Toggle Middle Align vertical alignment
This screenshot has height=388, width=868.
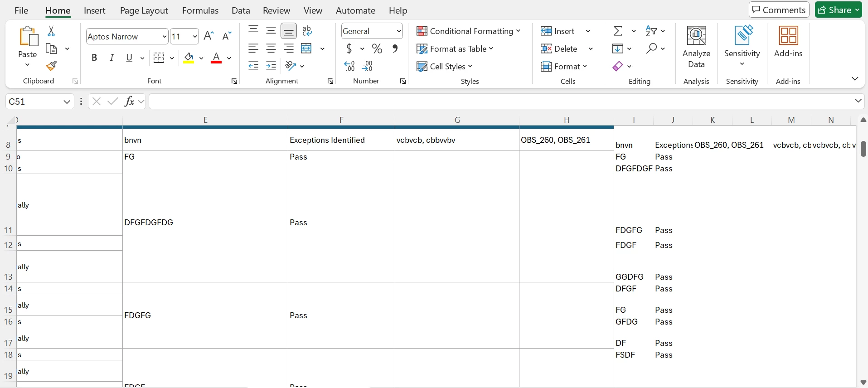271,31
